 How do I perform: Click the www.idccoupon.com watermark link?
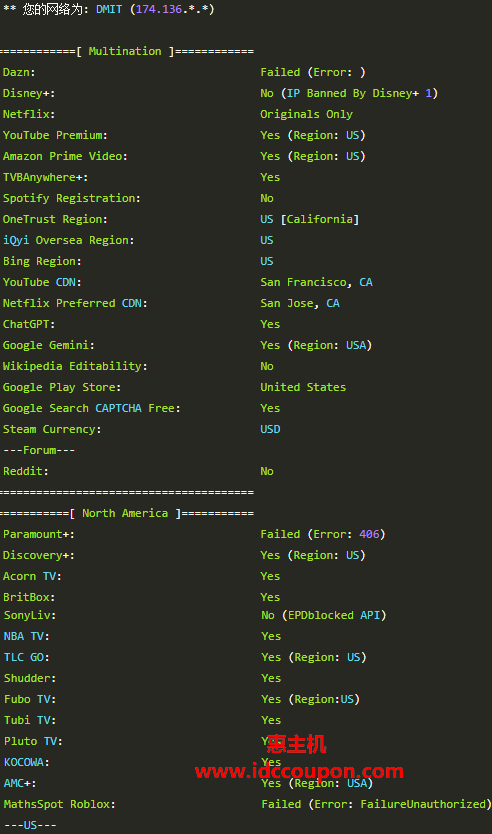click(x=299, y=771)
